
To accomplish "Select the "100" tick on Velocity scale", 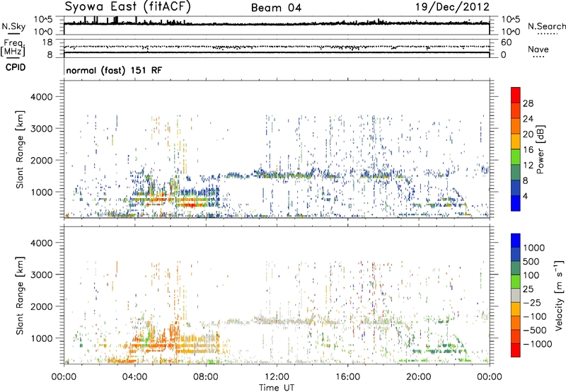I will 531,275.
